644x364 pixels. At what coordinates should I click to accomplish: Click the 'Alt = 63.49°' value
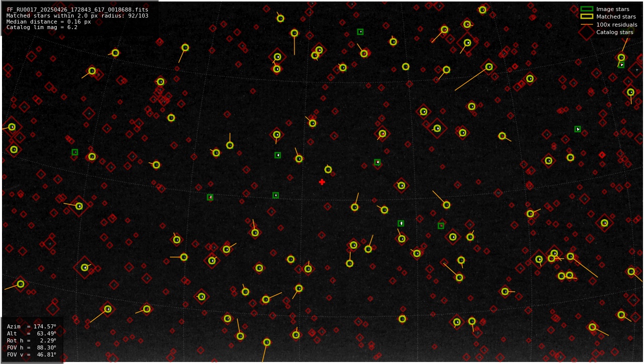[x=32, y=333]
